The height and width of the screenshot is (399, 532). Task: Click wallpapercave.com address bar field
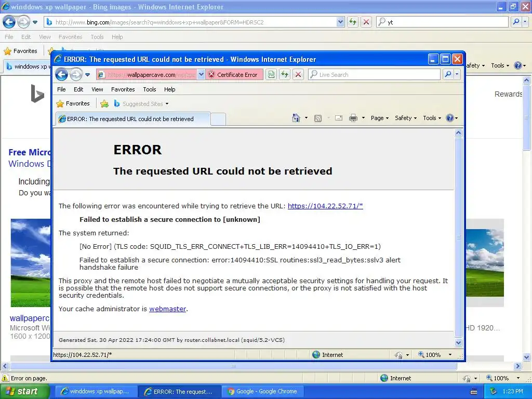click(x=146, y=75)
